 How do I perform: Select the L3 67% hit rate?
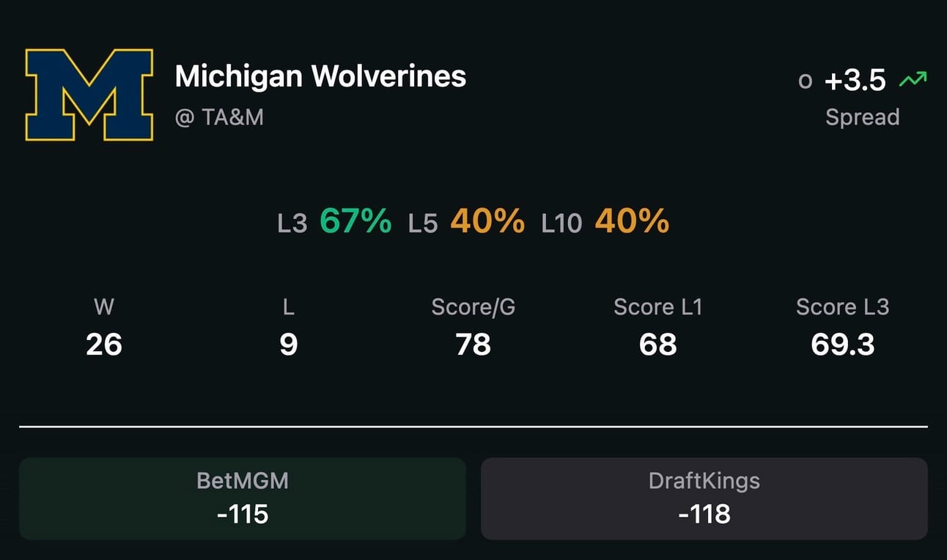coord(334,221)
